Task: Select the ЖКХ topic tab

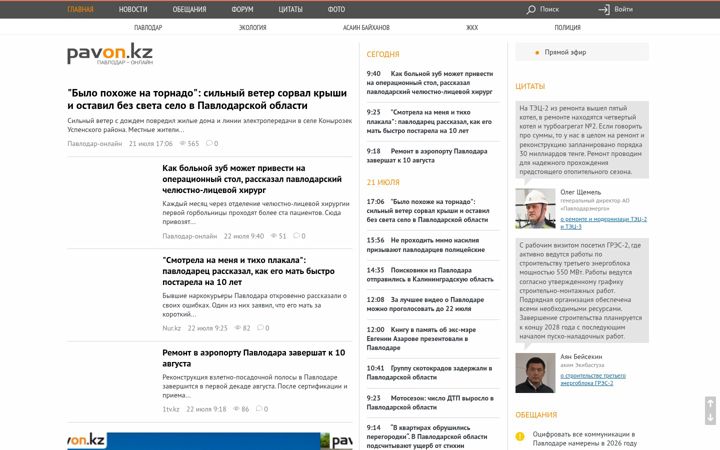Action: tap(472, 28)
